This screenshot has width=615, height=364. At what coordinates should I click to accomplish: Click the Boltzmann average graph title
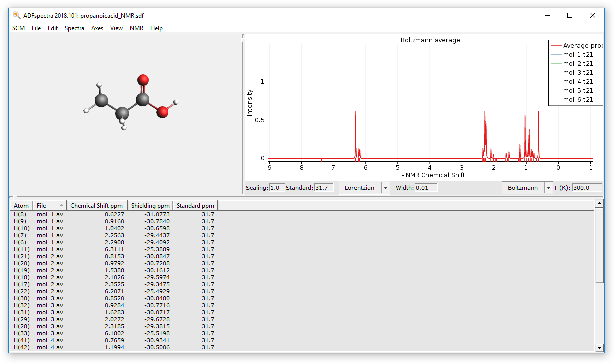point(430,40)
